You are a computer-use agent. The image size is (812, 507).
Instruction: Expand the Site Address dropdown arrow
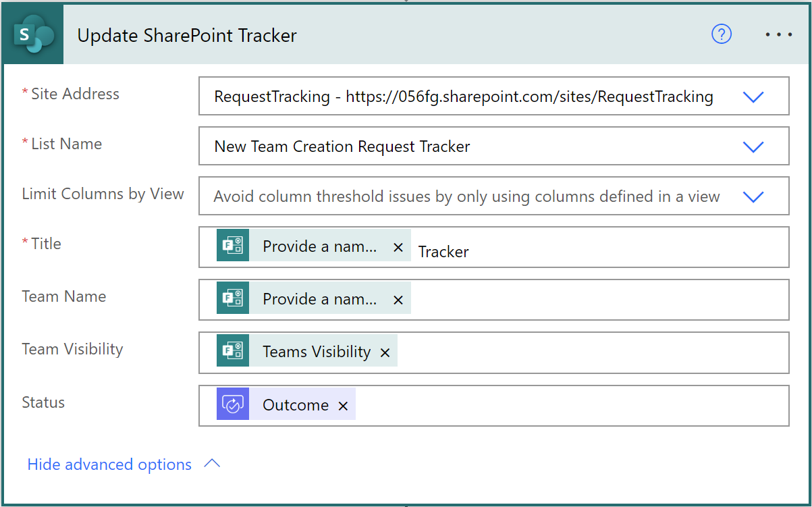pyautogui.click(x=753, y=97)
